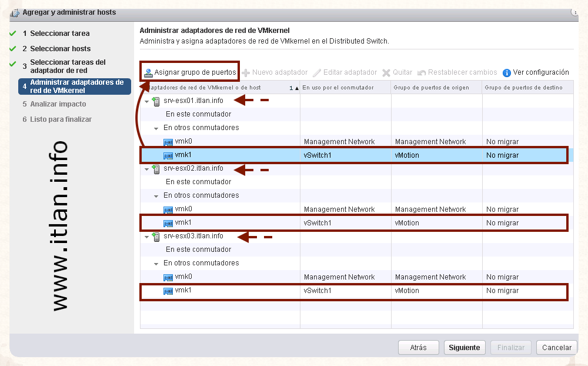Select the vmk1 vMotion row of srv-esx01
This screenshot has height=366, width=588.
pos(353,155)
